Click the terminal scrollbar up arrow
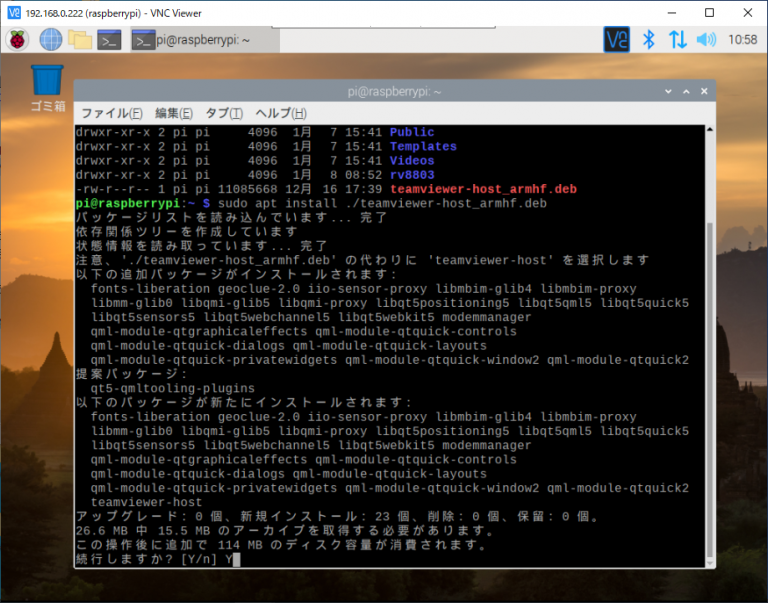The width and height of the screenshot is (768, 603). (x=710, y=129)
